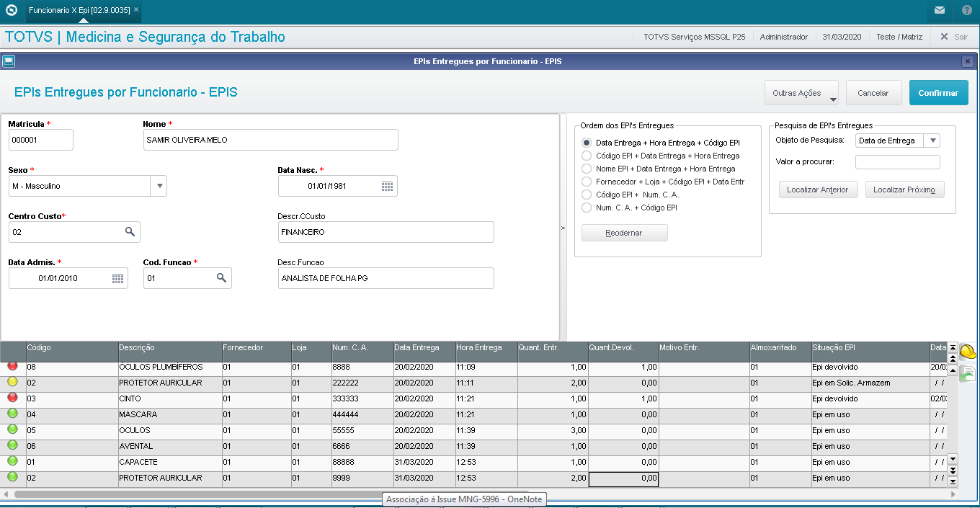Click green status dot for AVENTAL row
Viewport: 980px width, 508px height.
coord(12,445)
